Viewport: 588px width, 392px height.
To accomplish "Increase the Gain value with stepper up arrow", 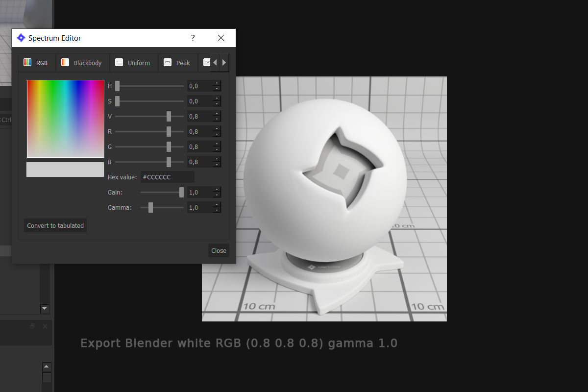I will [x=217, y=190].
